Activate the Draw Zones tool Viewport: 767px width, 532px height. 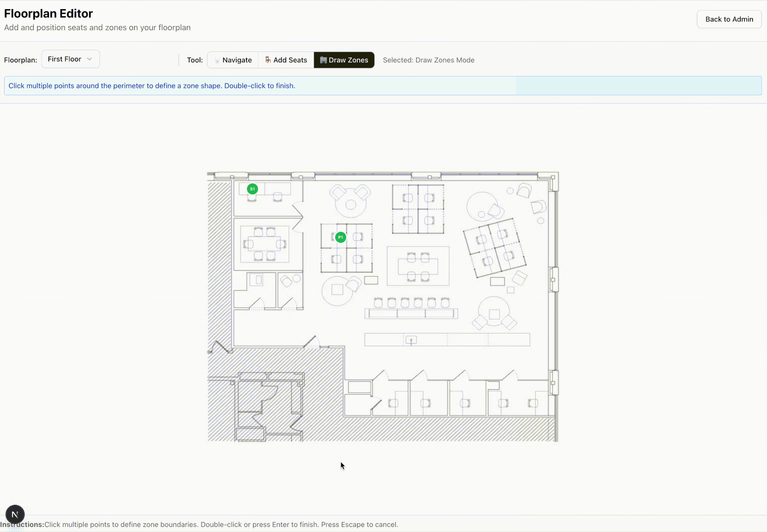tap(344, 60)
